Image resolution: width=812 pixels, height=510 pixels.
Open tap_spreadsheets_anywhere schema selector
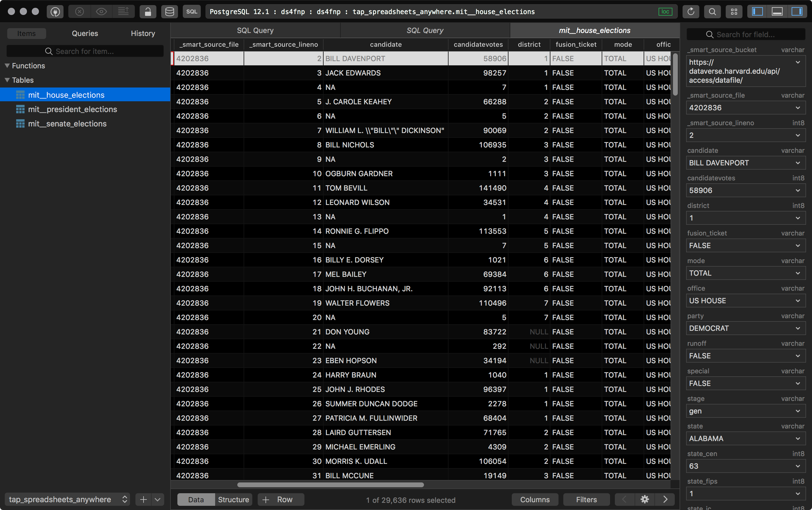click(x=67, y=499)
